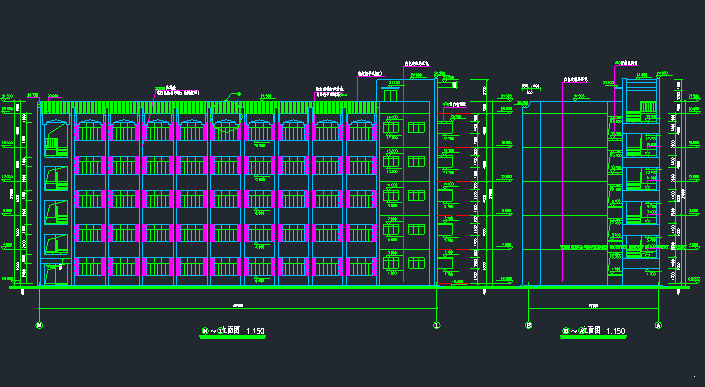Select the green hatched roof parapet band
The width and height of the screenshot is (705, 387).
tap(209, 107)
